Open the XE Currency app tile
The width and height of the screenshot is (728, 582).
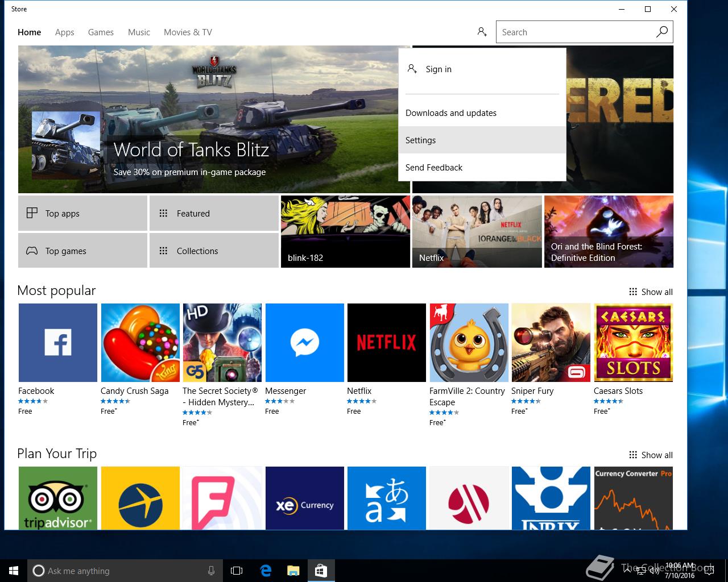tap(304, 498)
